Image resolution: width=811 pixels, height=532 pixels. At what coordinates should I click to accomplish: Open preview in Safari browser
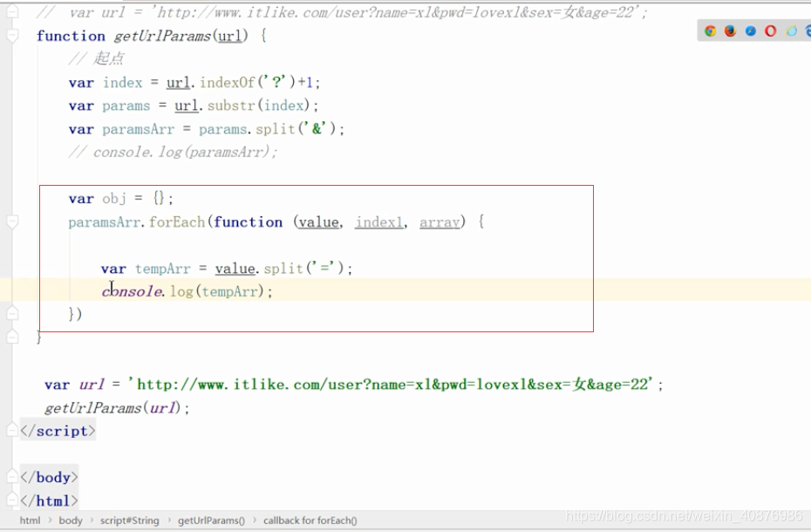click(751, 31)
